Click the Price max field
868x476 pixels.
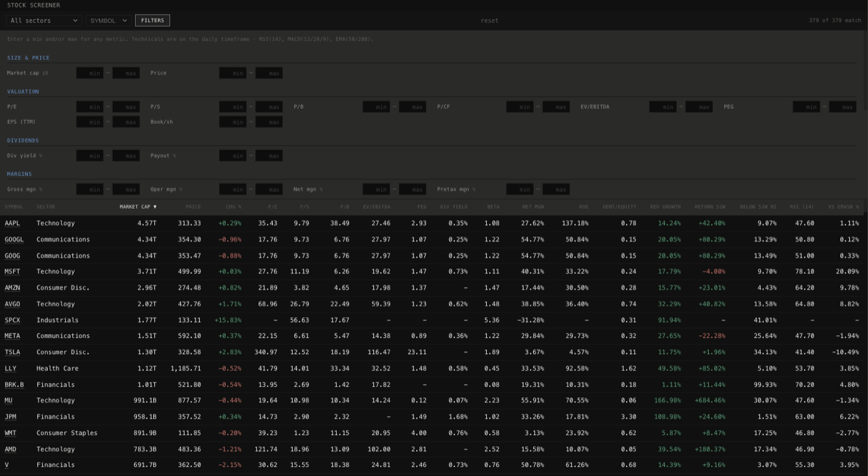pyautogui.click(x=269, y=73)
